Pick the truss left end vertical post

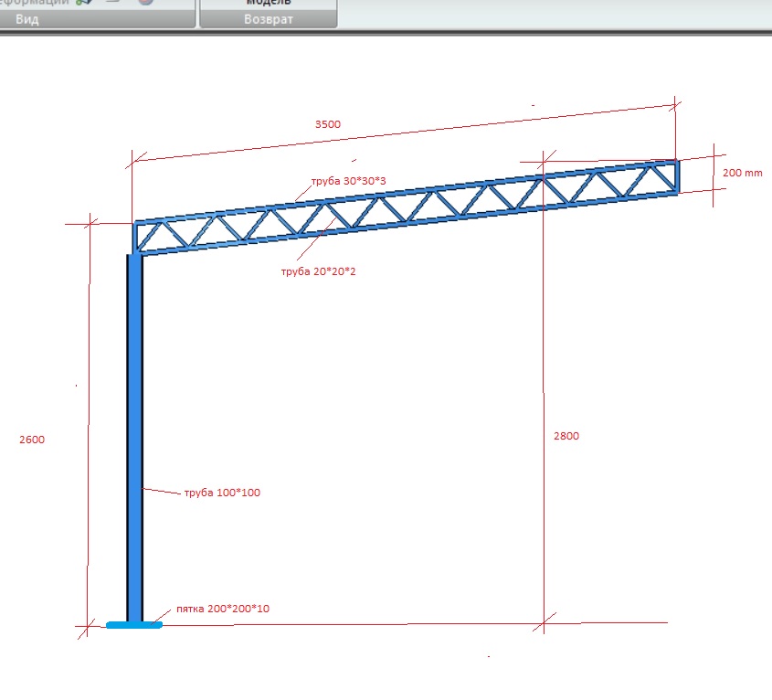pyautogui.click(x=135, y=239)
